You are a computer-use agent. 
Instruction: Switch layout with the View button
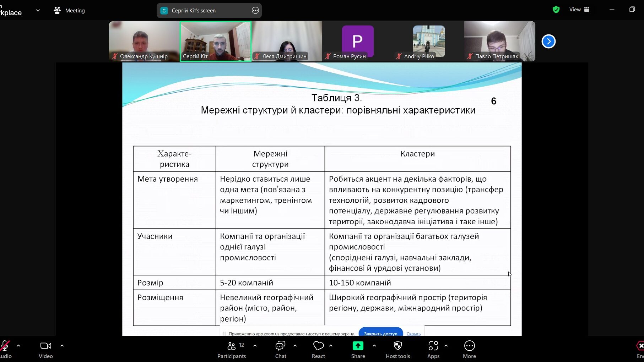(x=579, y=10)
